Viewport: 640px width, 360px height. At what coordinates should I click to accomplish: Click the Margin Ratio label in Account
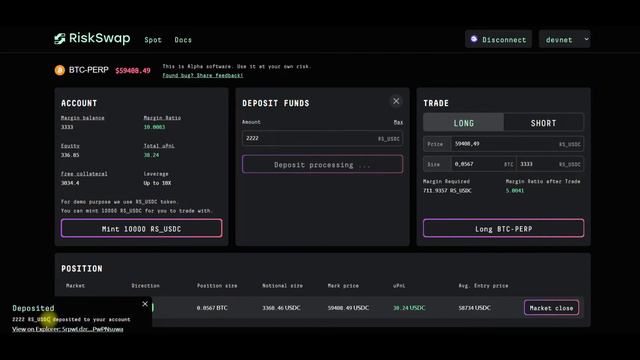162,118
